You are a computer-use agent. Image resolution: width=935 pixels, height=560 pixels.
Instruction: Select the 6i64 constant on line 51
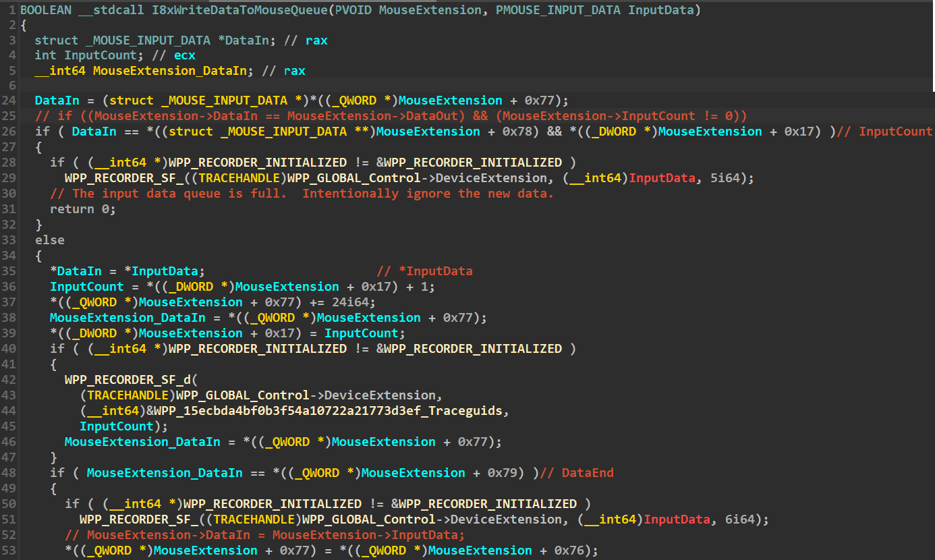point(750,520)
